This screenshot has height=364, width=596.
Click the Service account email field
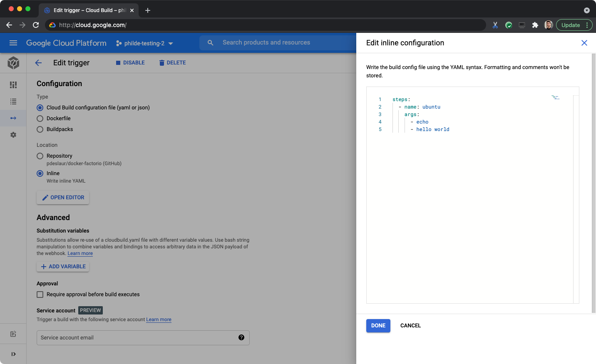(x=143, y=338)
